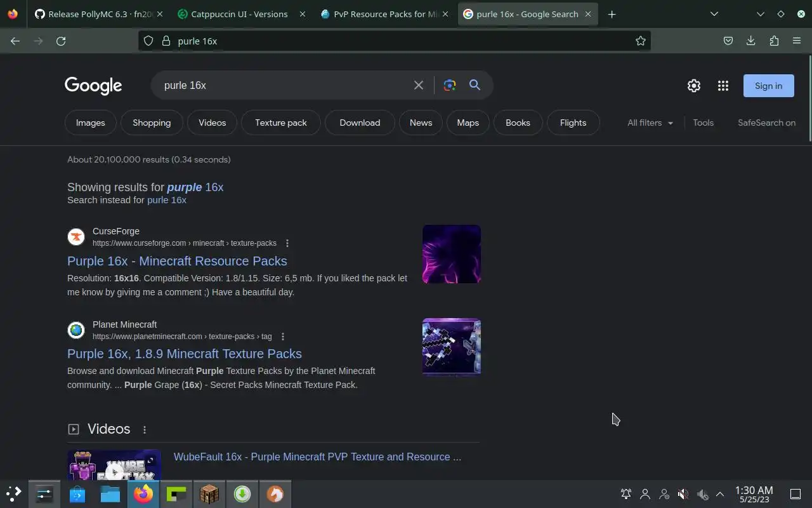View site connection padlock info
The width and height of the screenshot is (812, 508).
click(x=166, y=41)
